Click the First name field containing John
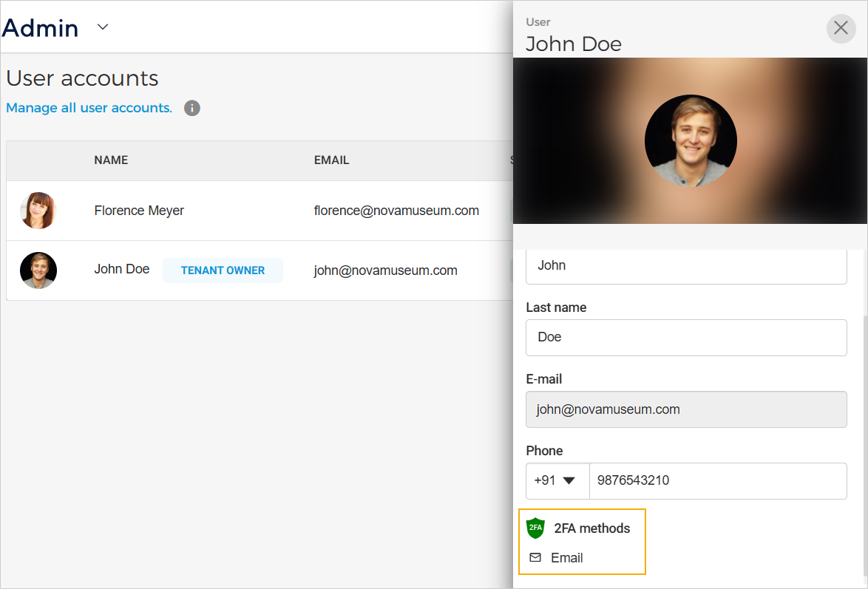 tap(685, 266)
